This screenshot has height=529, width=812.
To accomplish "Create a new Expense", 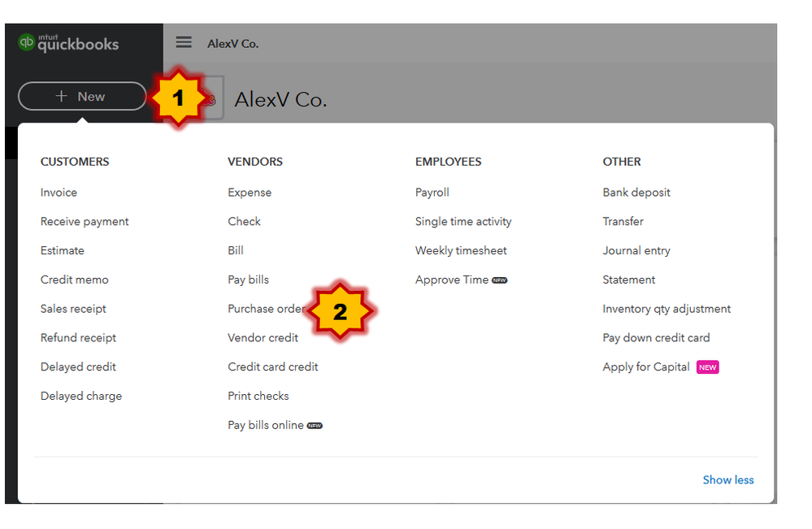I will pos(250,193).
